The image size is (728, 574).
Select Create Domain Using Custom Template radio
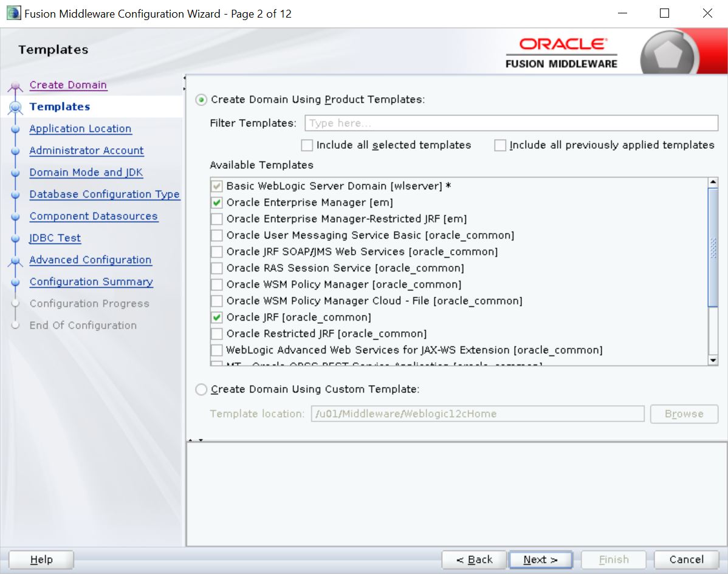point(201,389)
